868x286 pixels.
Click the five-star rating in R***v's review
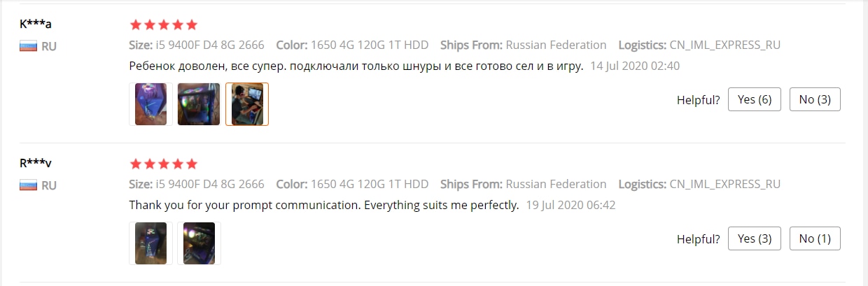tap(164, 164)
